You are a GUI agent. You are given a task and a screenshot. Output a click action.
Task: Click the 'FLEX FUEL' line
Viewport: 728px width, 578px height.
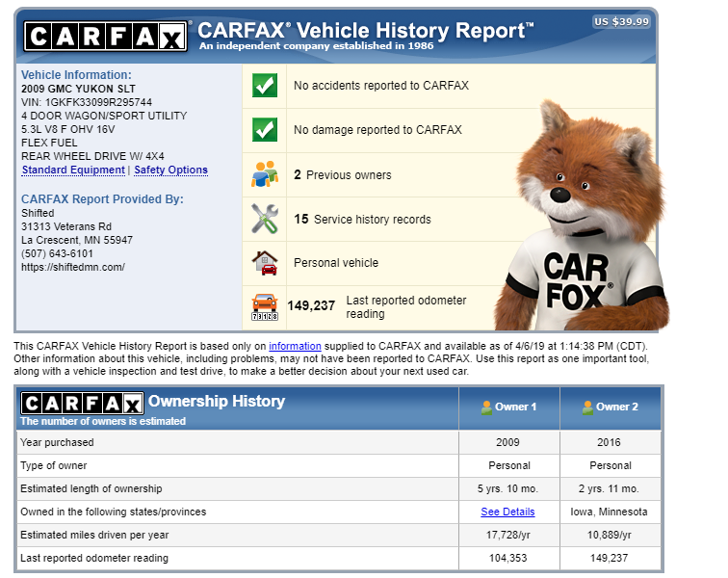pyautogui.click(x=49, y=143)
